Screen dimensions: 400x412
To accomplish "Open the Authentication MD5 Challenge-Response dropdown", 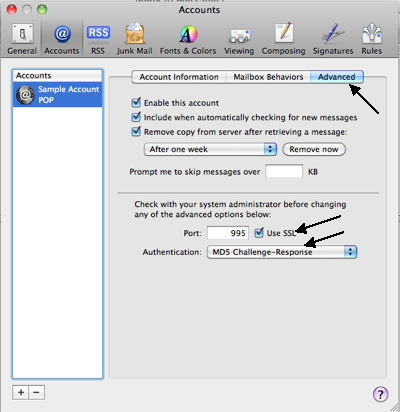I will (x=282, y=252).
